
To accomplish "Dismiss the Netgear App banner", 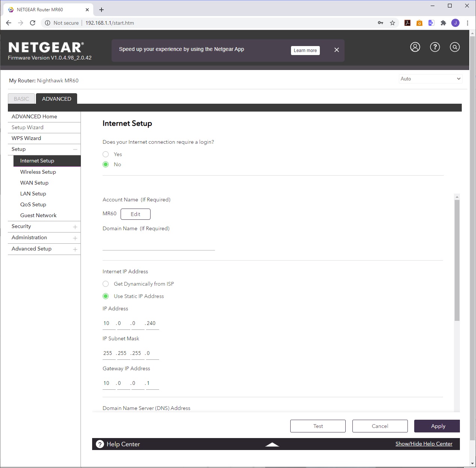I will pos(337,50).
